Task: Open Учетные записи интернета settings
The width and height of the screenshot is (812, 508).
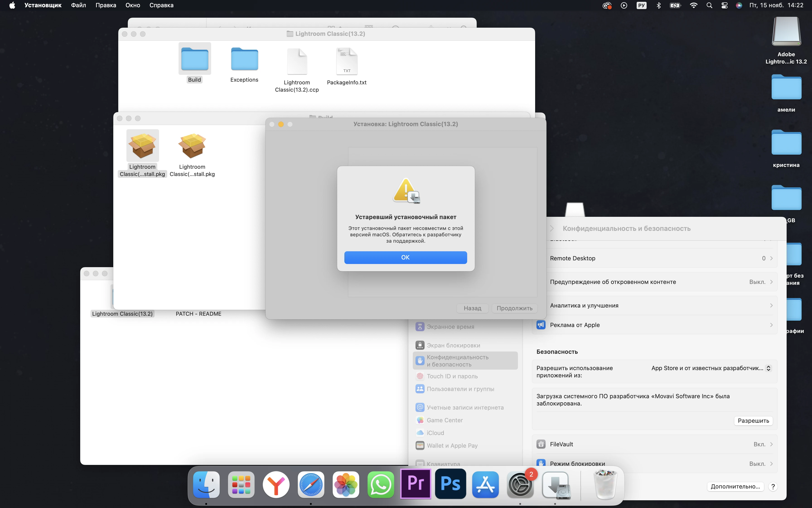Action: tap(465, 408)
